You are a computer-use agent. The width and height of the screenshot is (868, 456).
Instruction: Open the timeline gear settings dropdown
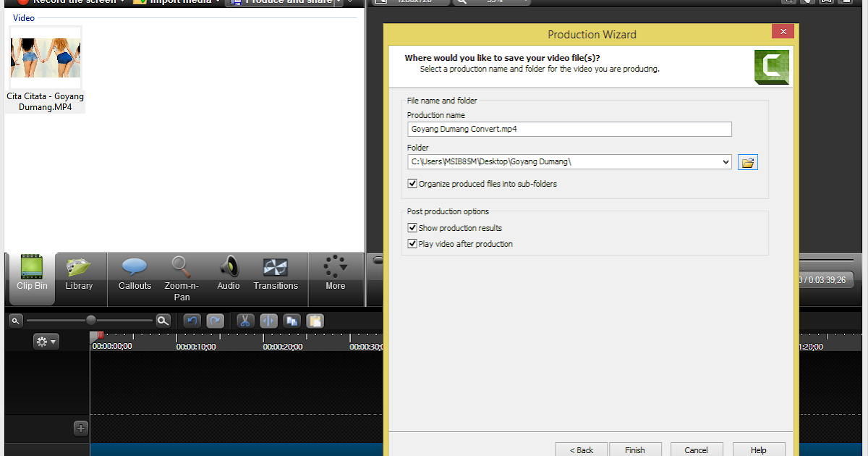46,342
